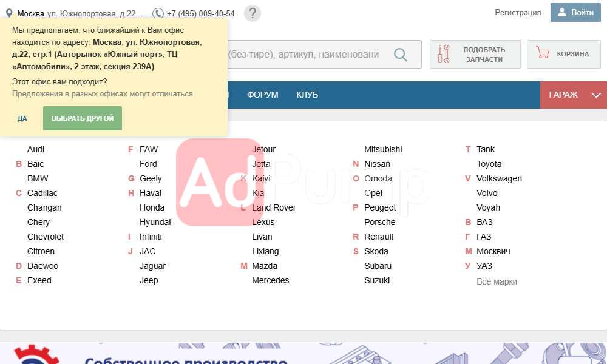607x364 pixels.
Task: Select the Jeep brand
Action: pos(149,281)
